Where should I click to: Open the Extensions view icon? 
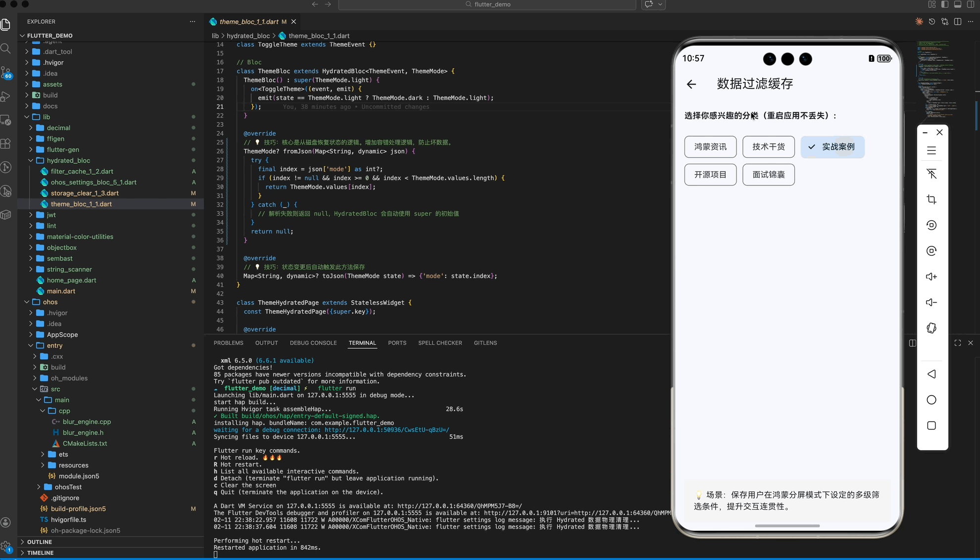6,143
